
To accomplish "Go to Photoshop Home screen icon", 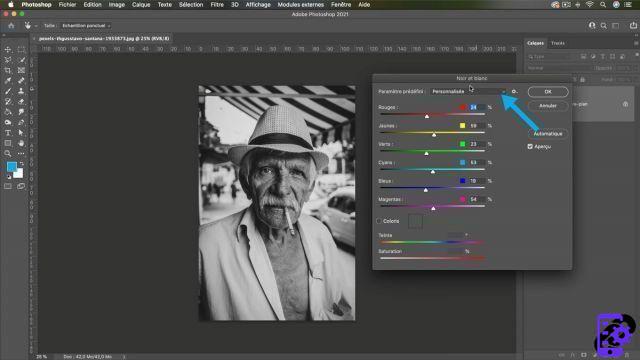I will (11, 25).
